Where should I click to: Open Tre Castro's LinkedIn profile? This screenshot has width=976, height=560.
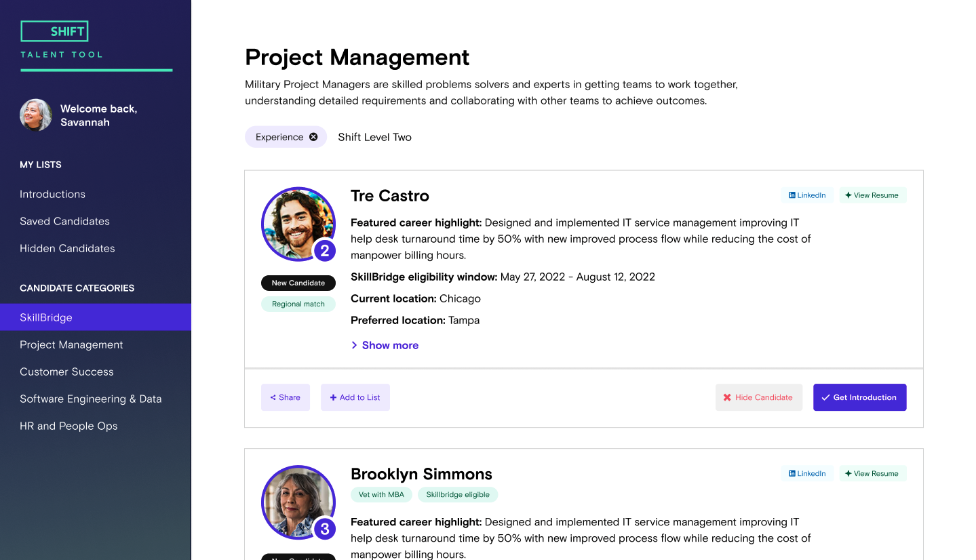(x=807, y=195)
